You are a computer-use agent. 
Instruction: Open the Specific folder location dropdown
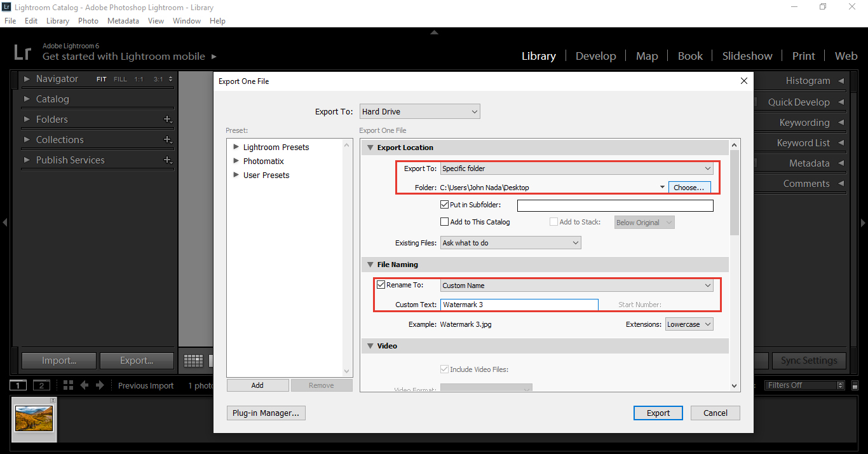577,169
